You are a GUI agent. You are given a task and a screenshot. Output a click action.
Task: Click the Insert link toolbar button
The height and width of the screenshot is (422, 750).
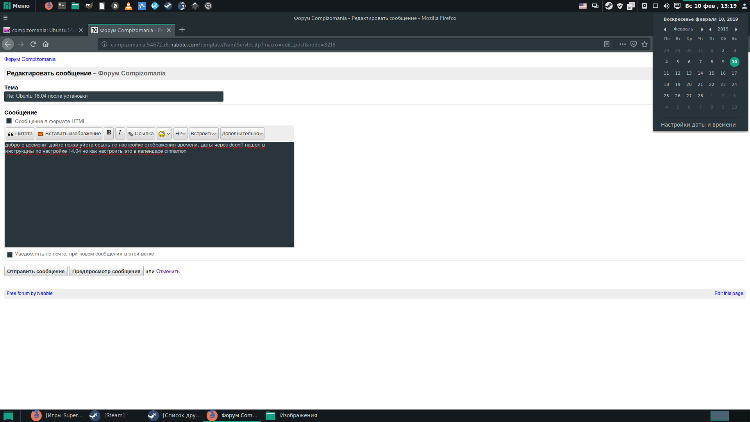[140, 132]
